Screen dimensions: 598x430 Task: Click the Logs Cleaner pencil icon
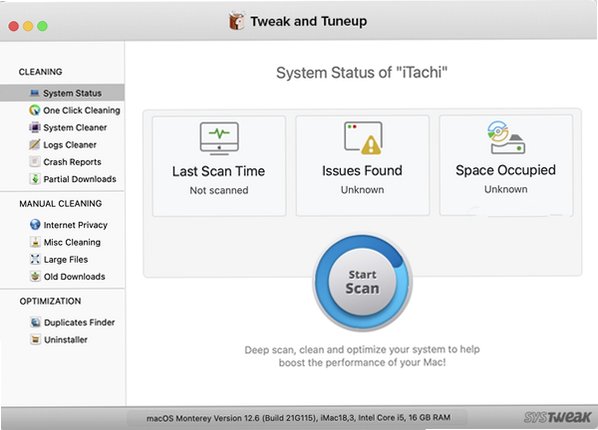pyautogui.click(x=35, y=145)
